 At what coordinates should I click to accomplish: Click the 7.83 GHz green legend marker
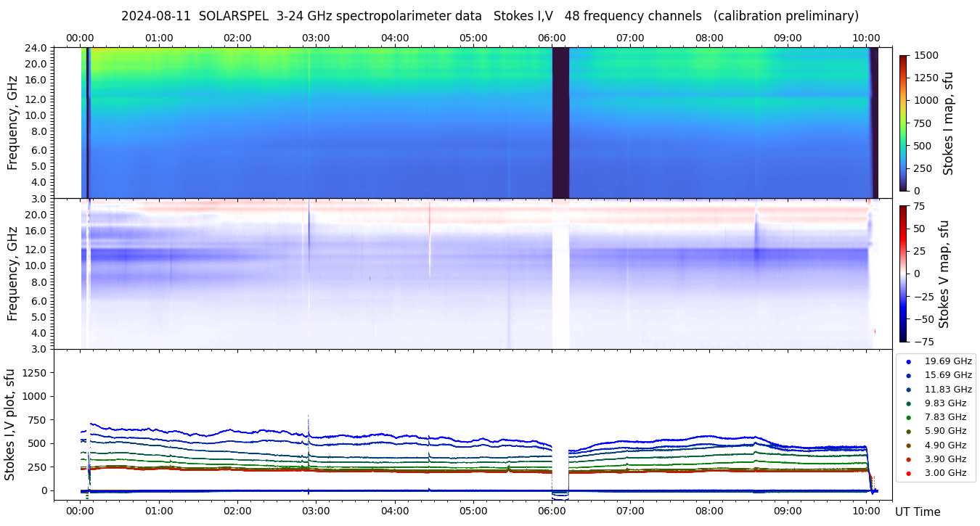[908, 417]
